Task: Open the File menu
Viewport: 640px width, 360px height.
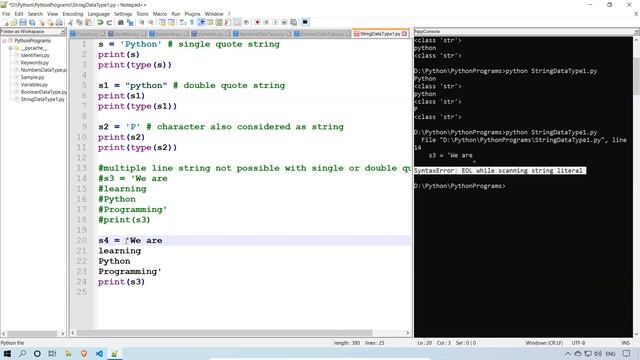Action: (6, 14)
